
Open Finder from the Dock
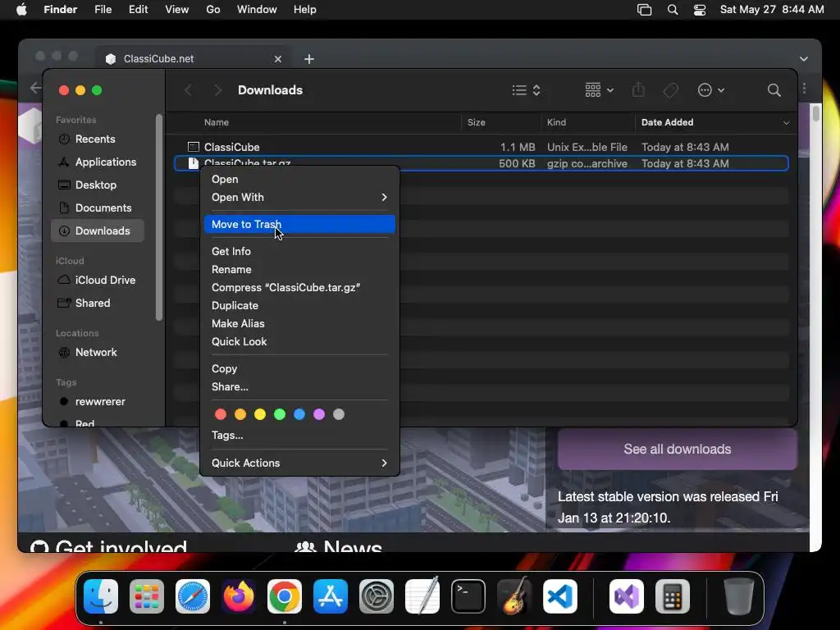tap(101, 596)
